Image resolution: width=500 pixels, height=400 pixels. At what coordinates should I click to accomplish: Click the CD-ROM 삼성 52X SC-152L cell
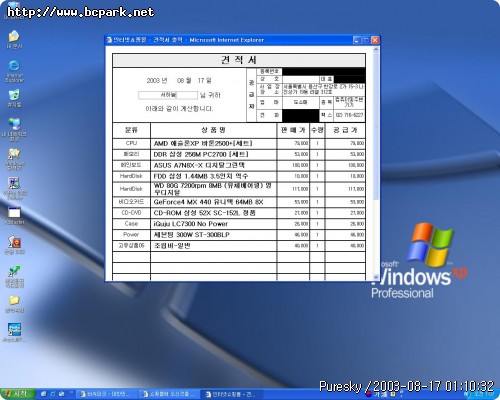click(213, 213)
